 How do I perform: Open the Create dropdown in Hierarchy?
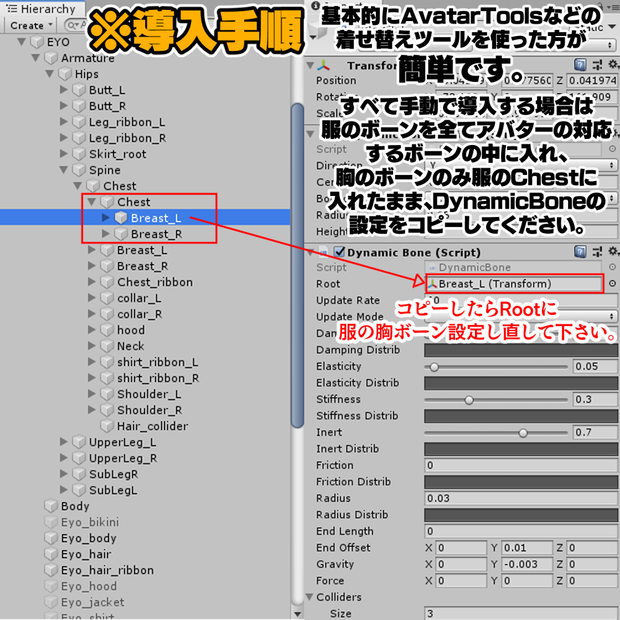[x=31, y=26]
